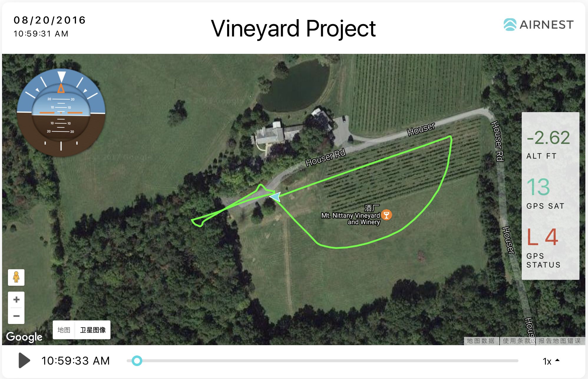Open the speed arrow next to 1x
The width and height of the screenshot is (588, 379).
click(557, 360)
